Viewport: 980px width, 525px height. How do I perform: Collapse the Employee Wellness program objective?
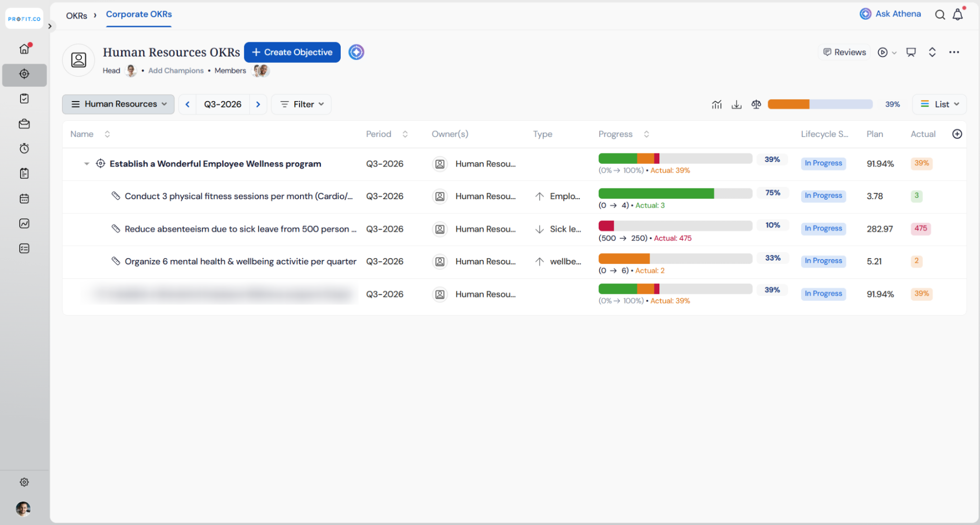tap(87, 164)
